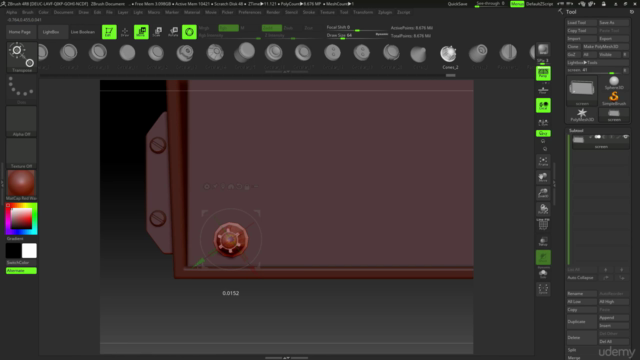
Task: Click the QuickSave button
Action: [x=458, y=4]
